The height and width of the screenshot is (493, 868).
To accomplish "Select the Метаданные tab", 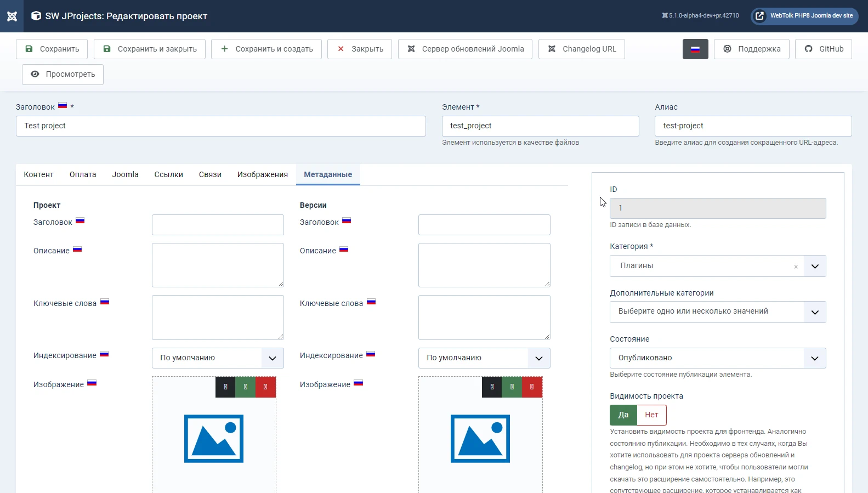I will (328, 174).
